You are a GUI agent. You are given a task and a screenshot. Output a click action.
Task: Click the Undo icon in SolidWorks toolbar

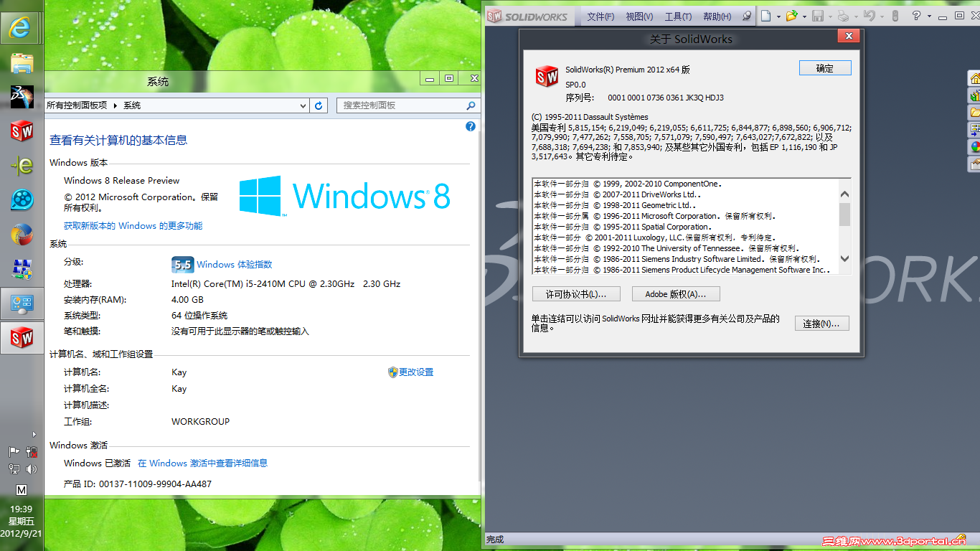pos(869,16)
